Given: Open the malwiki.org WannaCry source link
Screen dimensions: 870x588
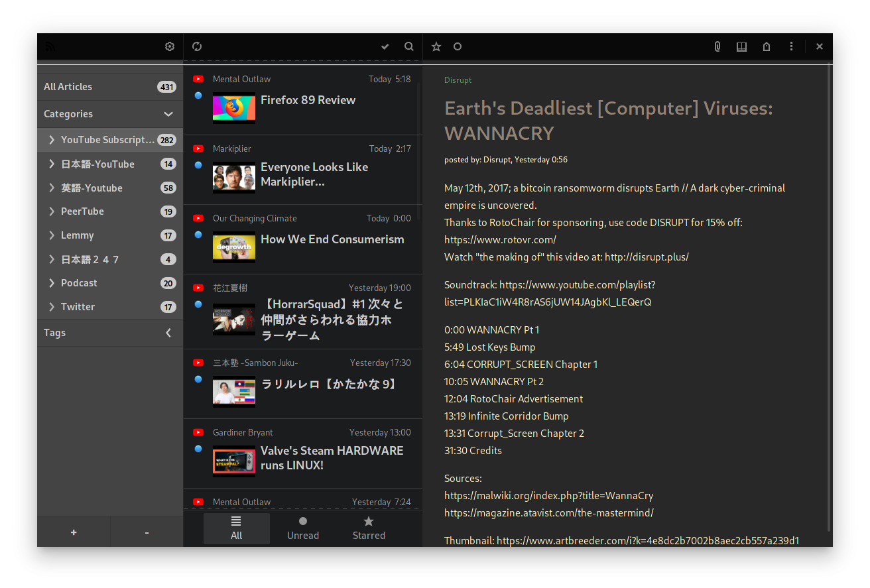Looking at the screenshot, I should 548,496.
